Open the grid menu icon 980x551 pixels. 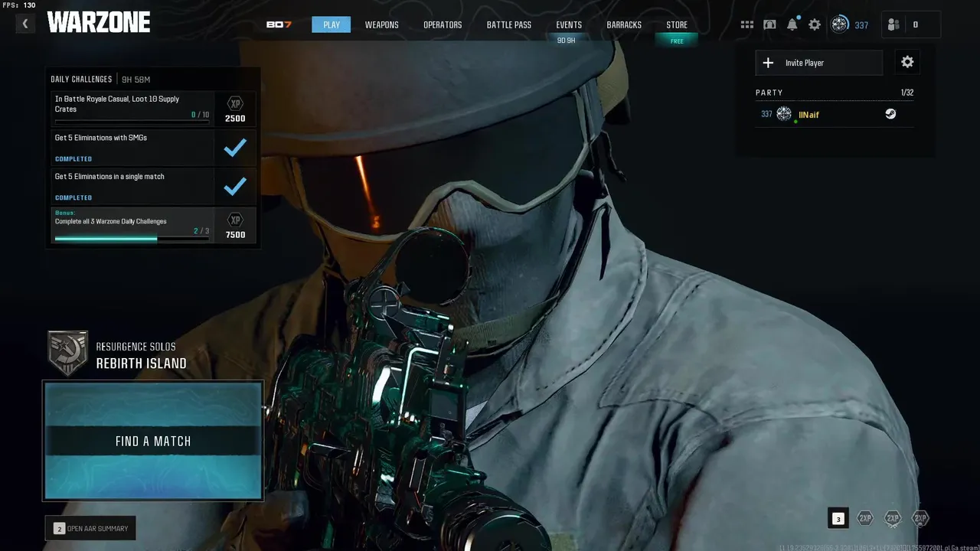747,24
